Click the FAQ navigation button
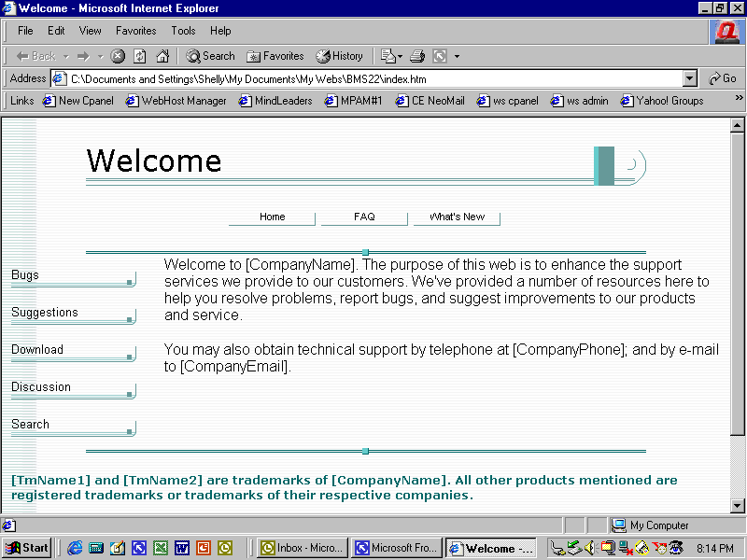Screen dimensions: 747x560 [364, 217]
